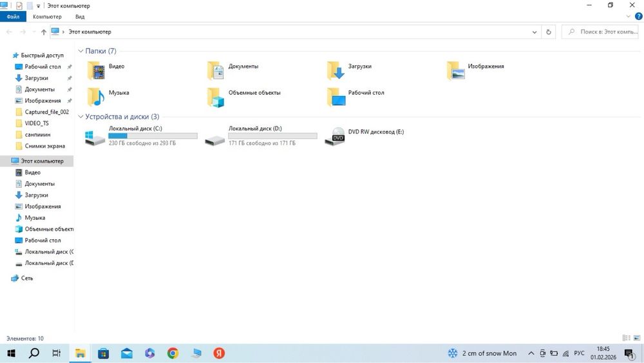644x363 pixels.
Task: Click the Back navigation arrow
Action: coord(9,32)
